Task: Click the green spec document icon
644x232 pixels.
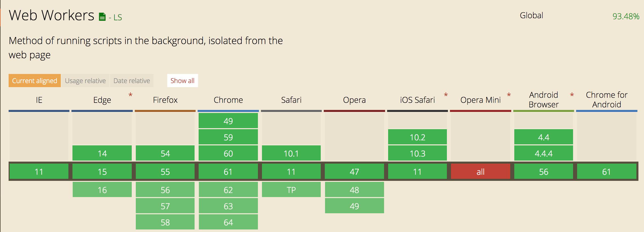Action: 102,17
